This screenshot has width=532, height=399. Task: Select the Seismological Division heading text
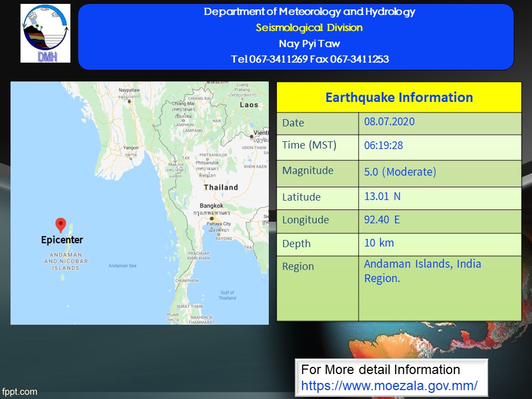[309, 28]
